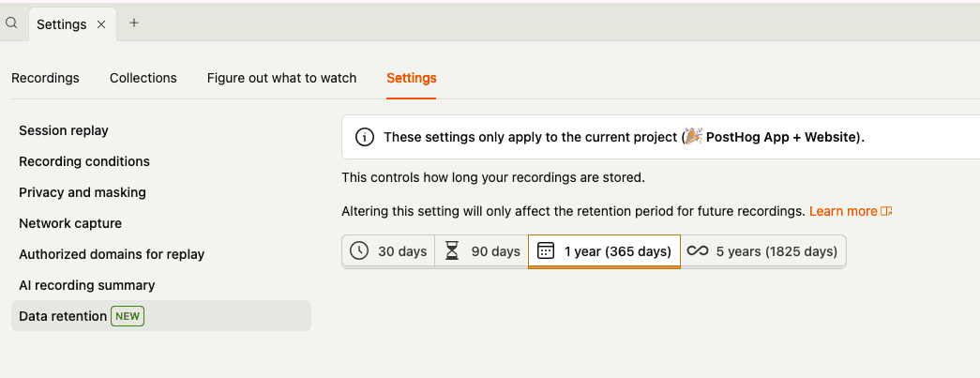This screenshot has height=378, width=980.
Task: Click the info circle icon in banner
Action: click(365, 137)
